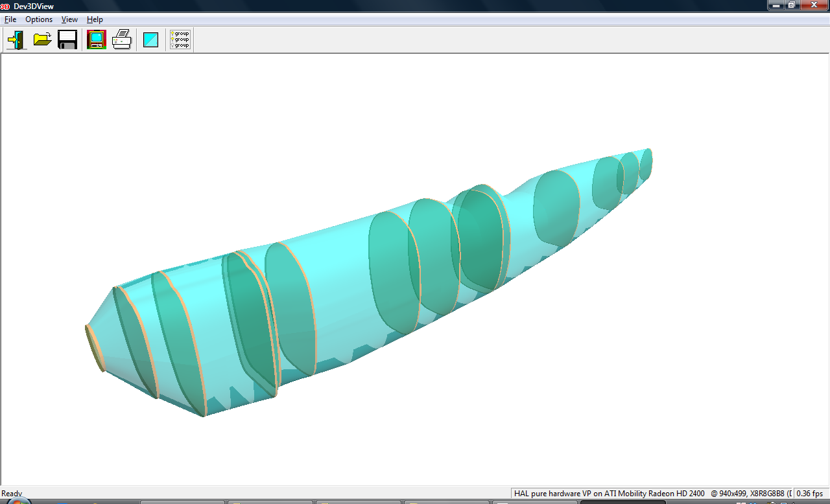The image size is (830, 504).
Task: Open the File menu
Action: [x=10, y=19]
